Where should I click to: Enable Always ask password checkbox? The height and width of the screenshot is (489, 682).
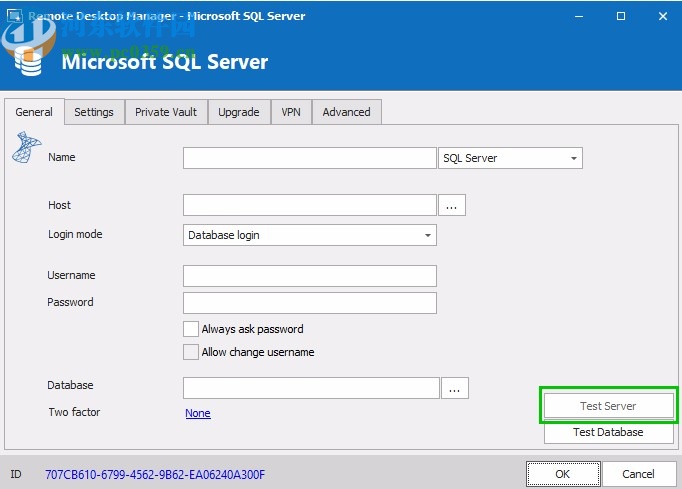tap(191, 329)
